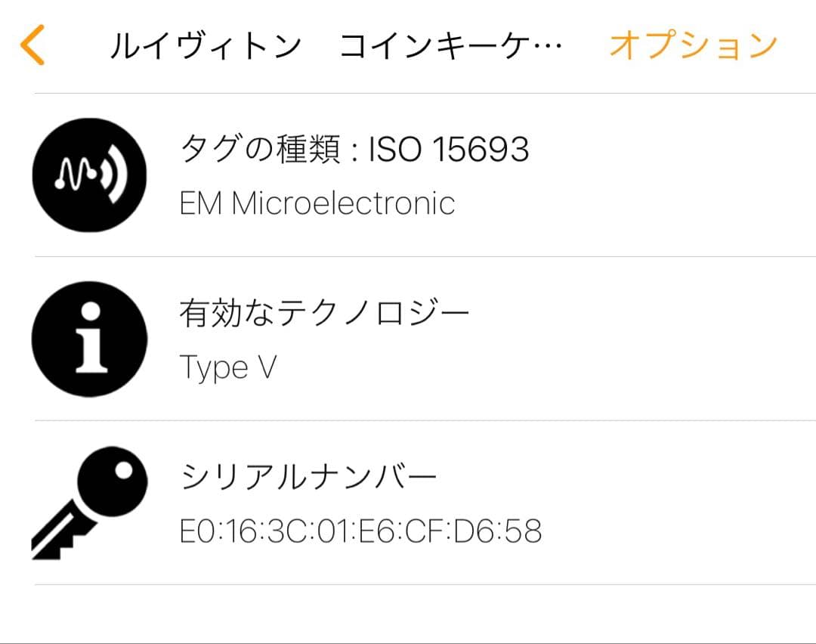Select the Type V technology value
This screenshot has height=644, width=816.
coord(228,367)
